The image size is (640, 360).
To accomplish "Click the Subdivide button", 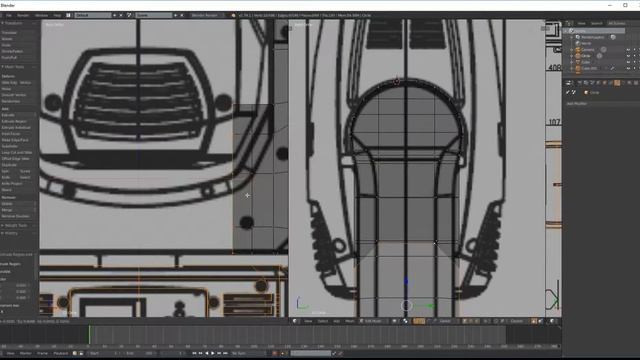I will tap(18, 146).
